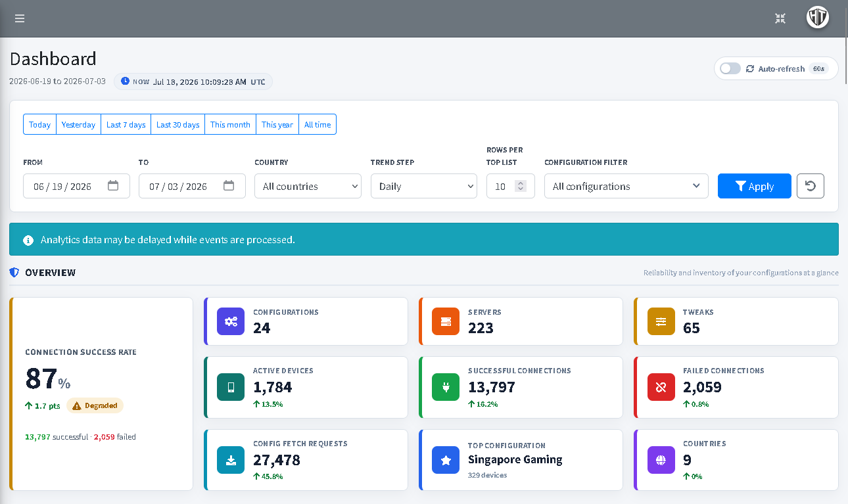Viewport: 848px width, 504px height.
Task: Click the 329 devices subtext
Action: tap(487, 474)
